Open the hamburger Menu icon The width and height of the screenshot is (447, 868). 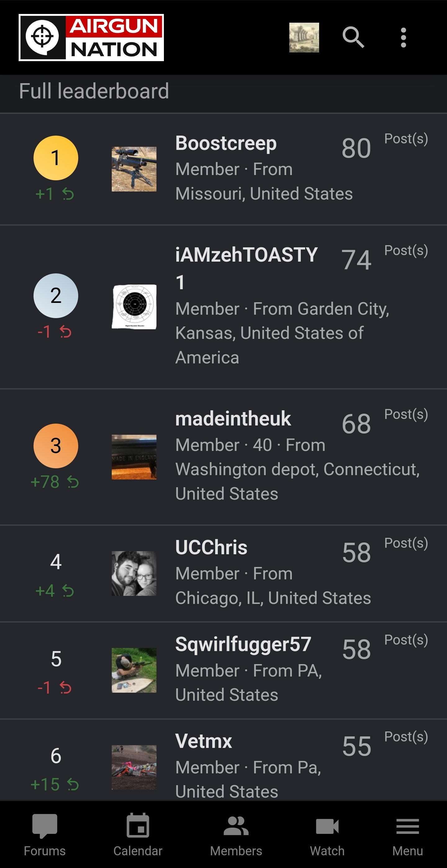[408, 826]
